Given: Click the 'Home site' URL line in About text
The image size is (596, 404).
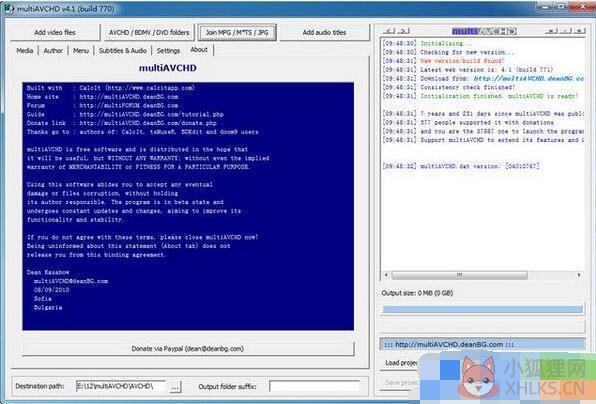Looking at the screenshot, I should [x=103, y=97].
